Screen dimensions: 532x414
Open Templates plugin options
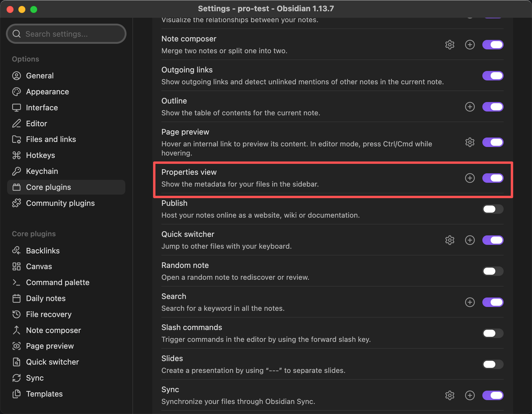(66, 394)
